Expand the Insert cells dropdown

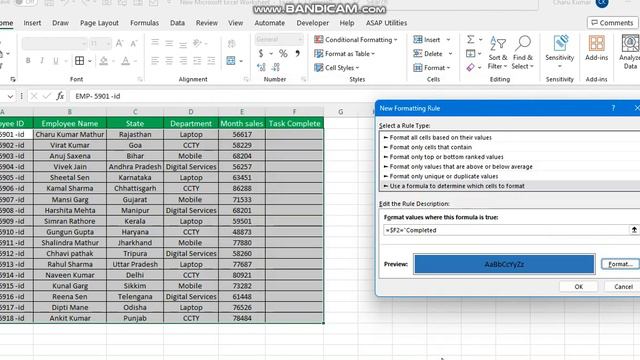click(x=448, y=40)
